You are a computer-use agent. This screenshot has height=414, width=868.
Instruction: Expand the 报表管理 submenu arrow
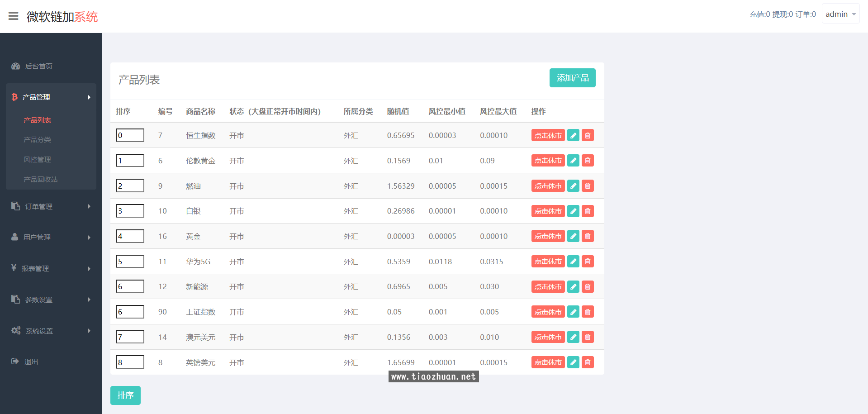click(89, 269)
